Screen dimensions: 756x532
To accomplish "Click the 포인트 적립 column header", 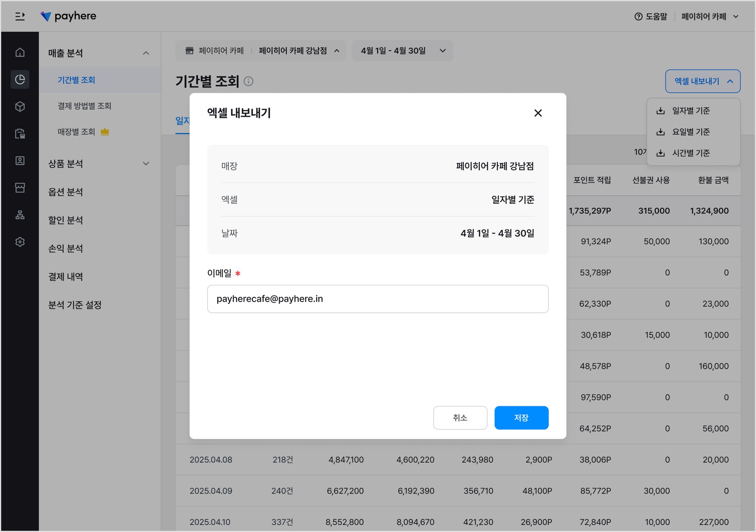I will [592, 180].
